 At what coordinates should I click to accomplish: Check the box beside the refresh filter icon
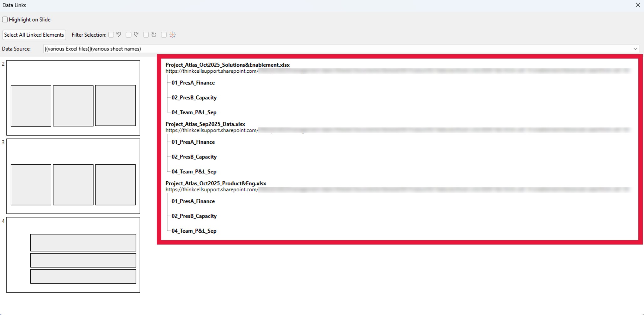tap(146, 35)
